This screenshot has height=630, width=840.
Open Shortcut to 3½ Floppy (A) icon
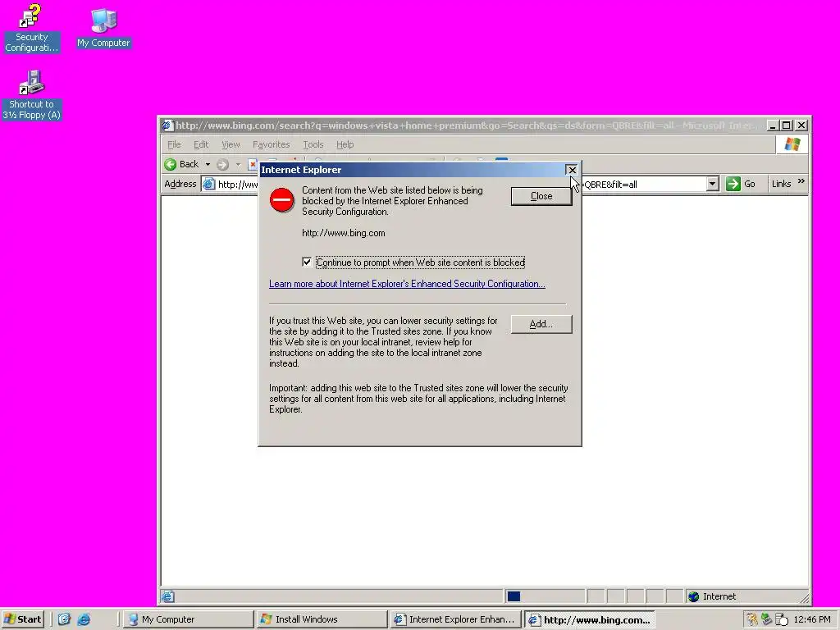(31, 95)
